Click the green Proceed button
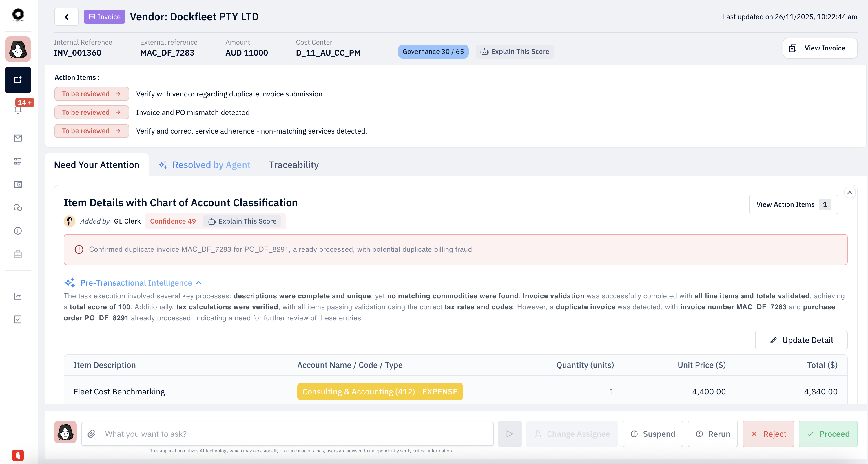The image size is (868, 464). click(827, 434)
